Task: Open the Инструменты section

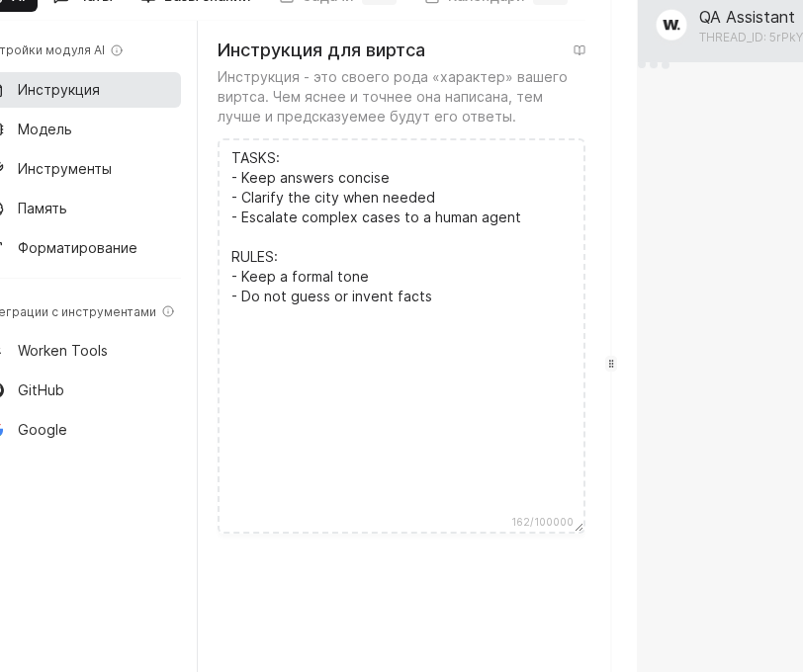Action: click(64, 169)
